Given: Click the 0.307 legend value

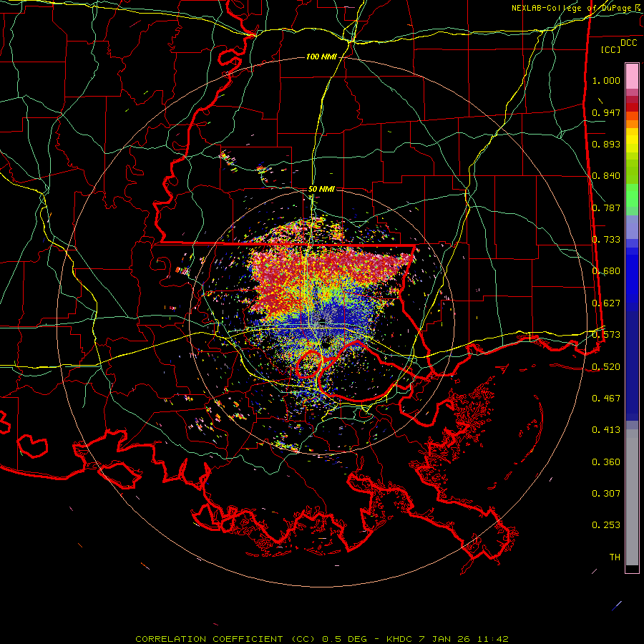Looking at the screenshot, I should coord(606,494).
